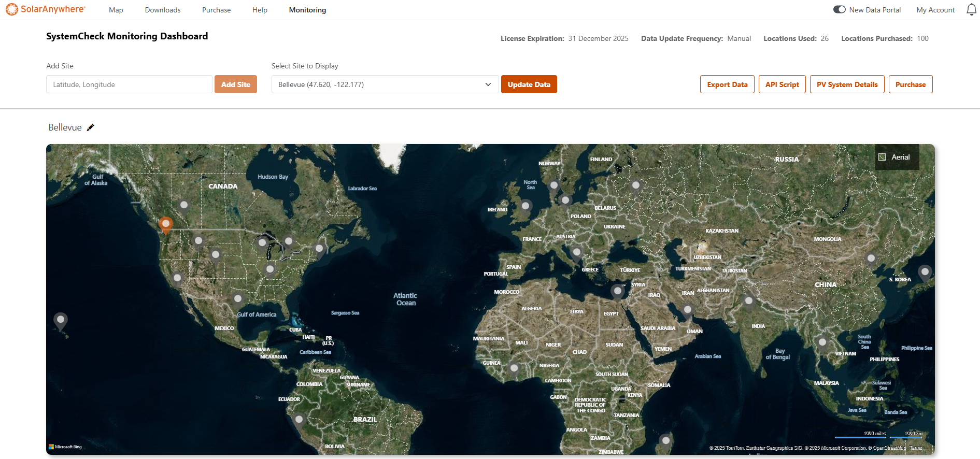Open PV System Details
980x459 pixels.
(x=847, y=84)
